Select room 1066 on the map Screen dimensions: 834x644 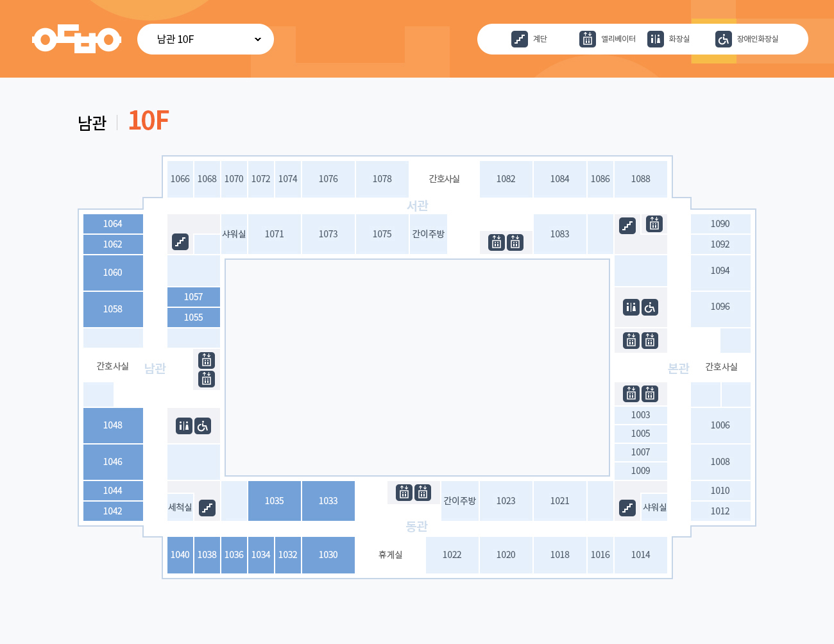[180, 179]
